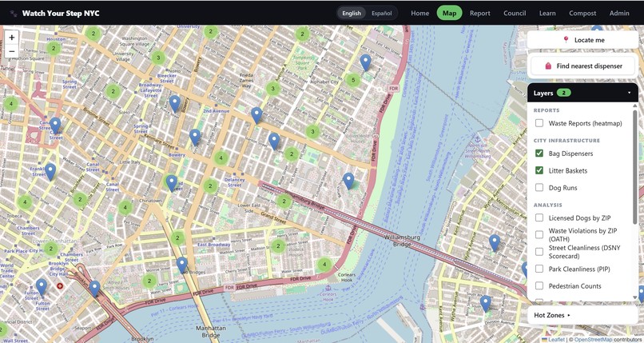The width and height of the screenshot is (644, 343).
Task: Select the blue marker near Division Avenue
Action: [486, 304]
